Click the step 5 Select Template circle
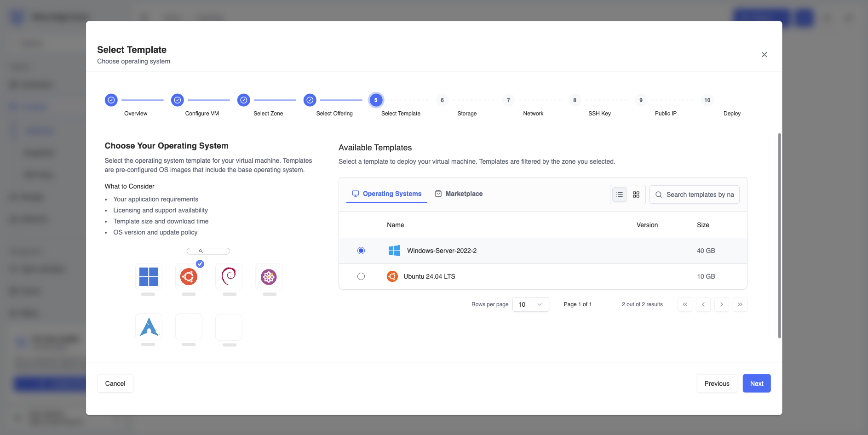 click(x=376, y=100)
